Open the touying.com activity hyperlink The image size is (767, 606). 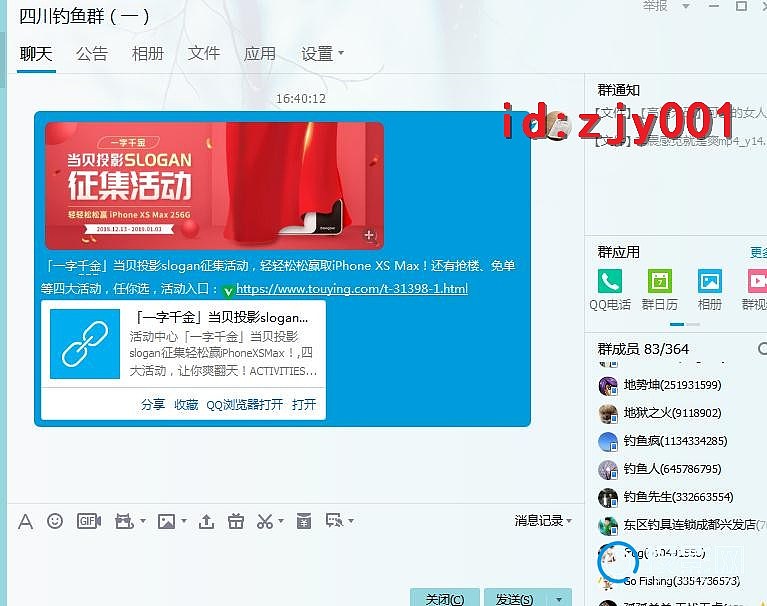click(352, 289)
